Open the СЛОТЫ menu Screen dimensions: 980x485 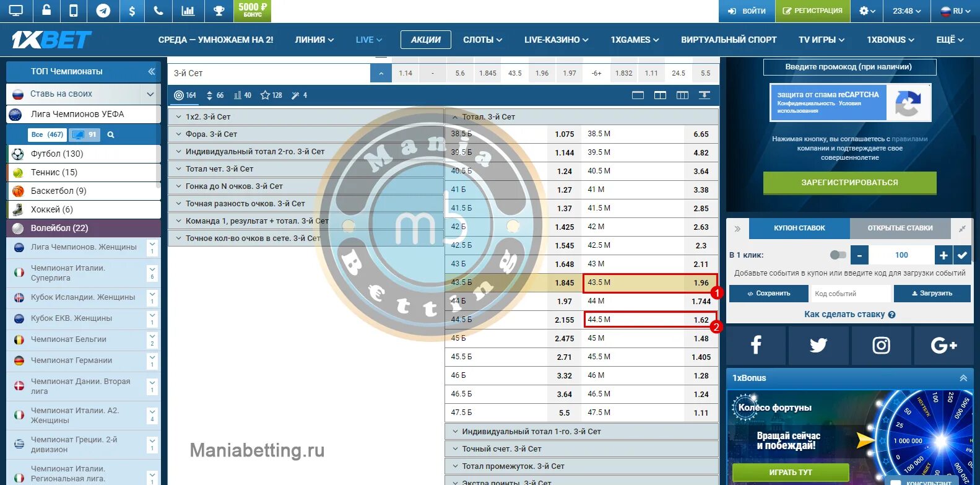pos(483,40)
